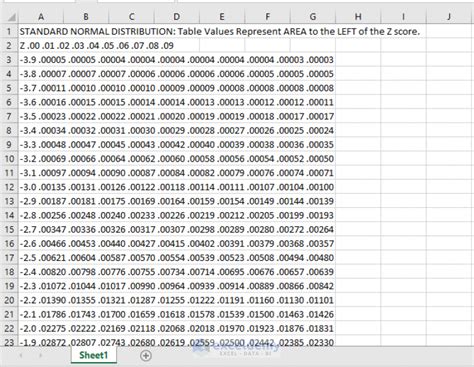
Task: Select row 8 header
Action: (9, 131)
